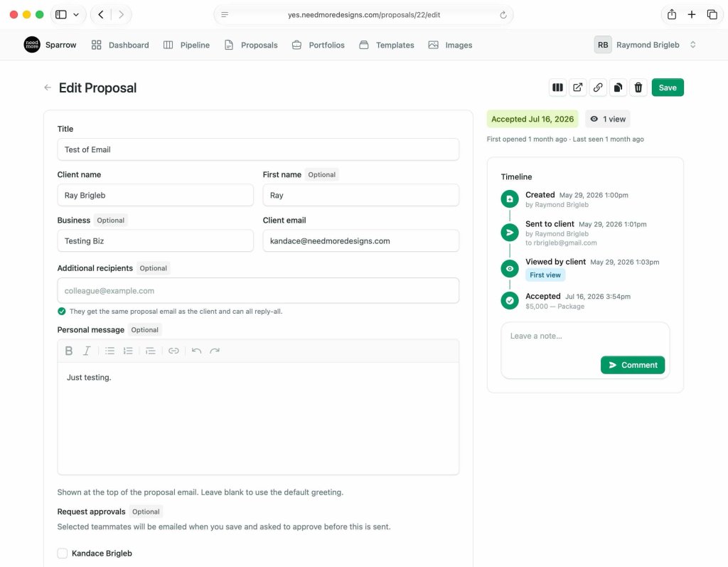Image resolution: width=728 pixels, height=567 pixels.
Task: Go to the Images library
Action: pos(450,45)
